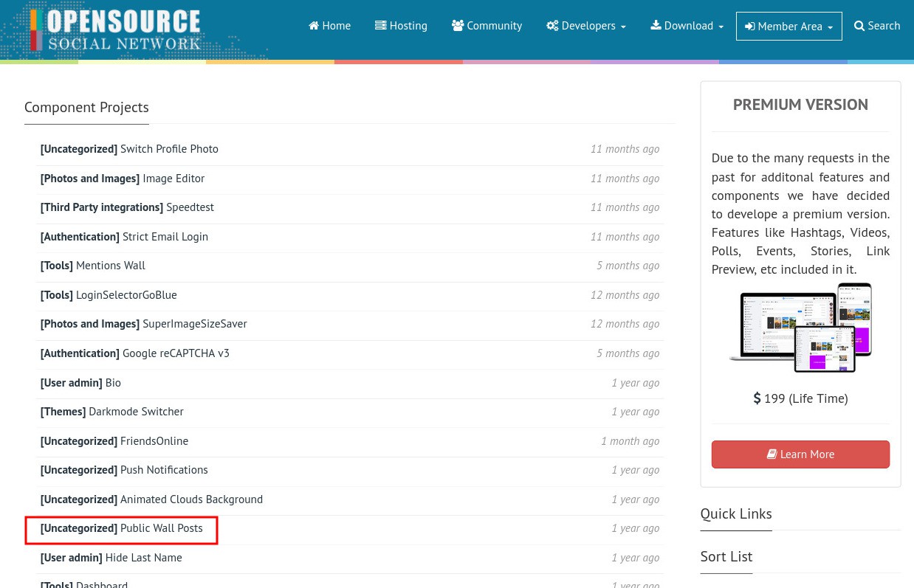Click the Member Area sign-in icon

(x=750, y=27)
